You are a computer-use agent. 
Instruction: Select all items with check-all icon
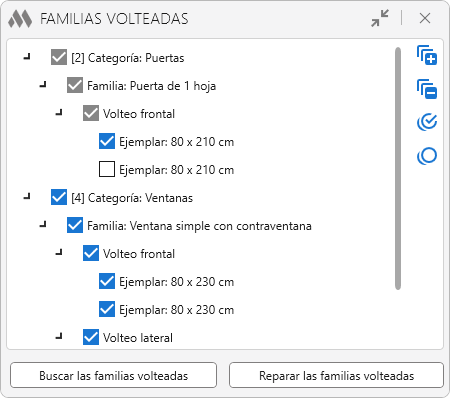[x=427, y=122]
